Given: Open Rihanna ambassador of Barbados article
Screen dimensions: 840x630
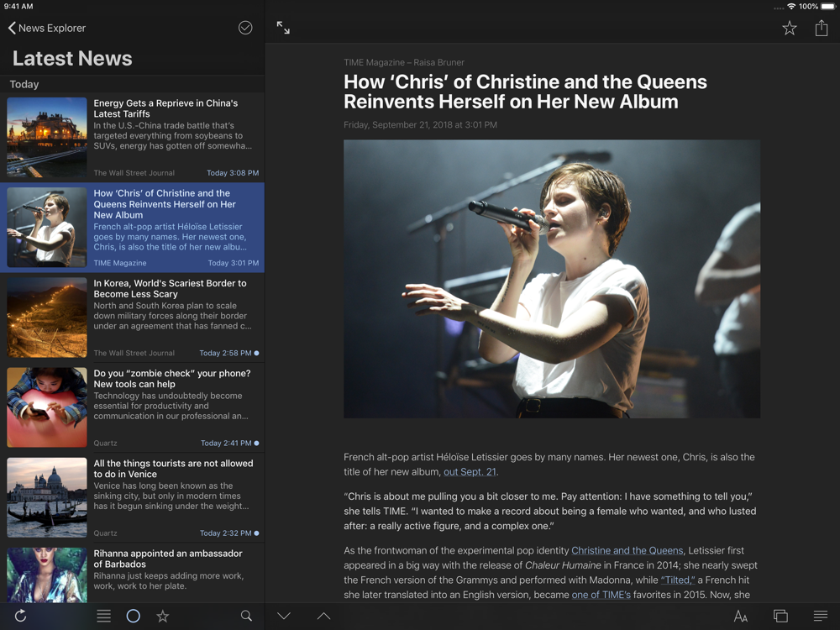Looking at the screenshot, I should point(133,573).
